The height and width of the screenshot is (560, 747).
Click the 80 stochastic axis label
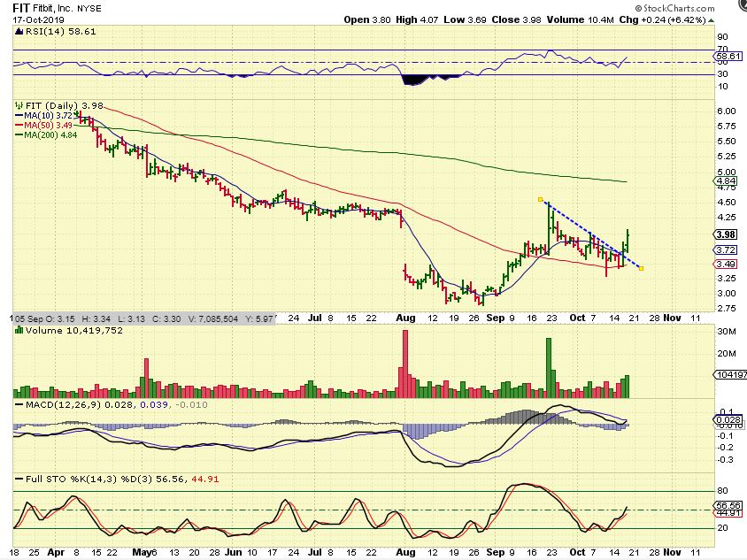pyautogui.click(x=723, y=490)
